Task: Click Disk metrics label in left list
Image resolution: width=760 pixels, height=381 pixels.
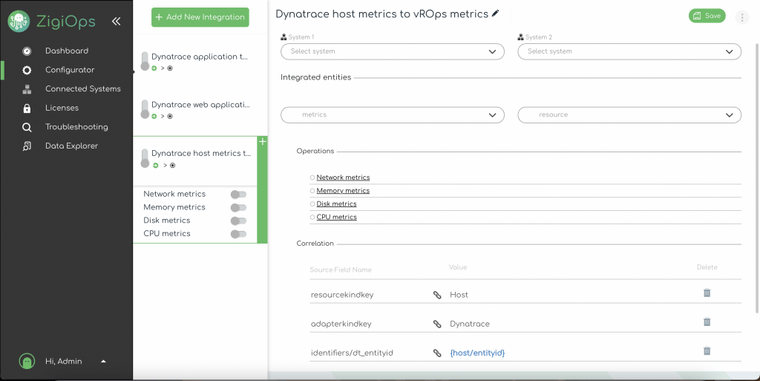Action: [x=167, y=220]
